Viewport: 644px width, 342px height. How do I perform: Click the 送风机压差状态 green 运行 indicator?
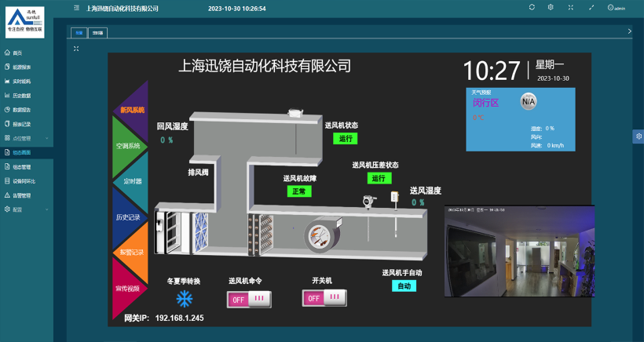point(379,178)
